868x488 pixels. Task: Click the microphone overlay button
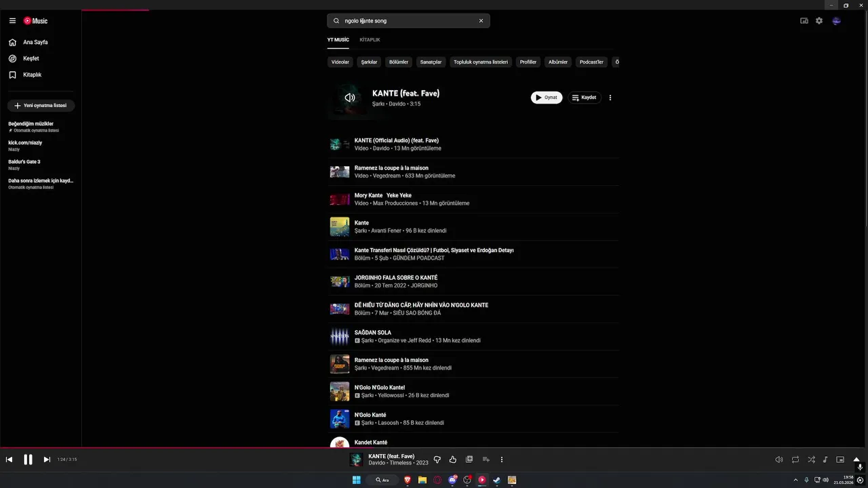point(860,467)
